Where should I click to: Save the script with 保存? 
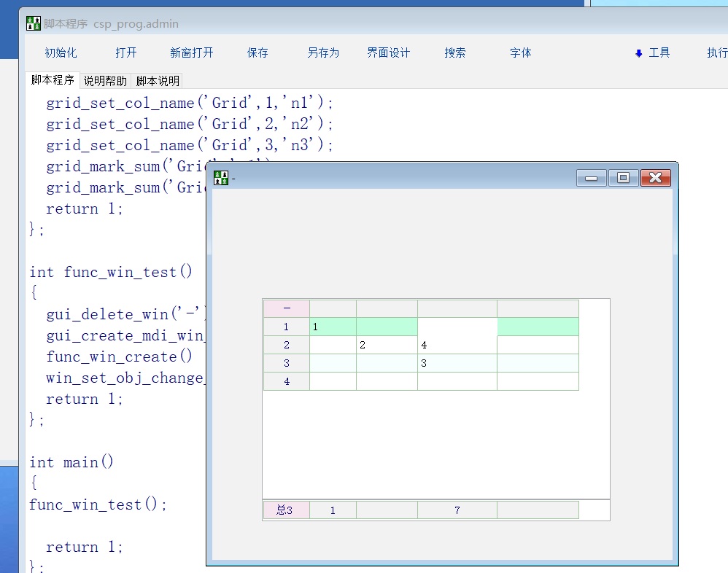[257, 52]
